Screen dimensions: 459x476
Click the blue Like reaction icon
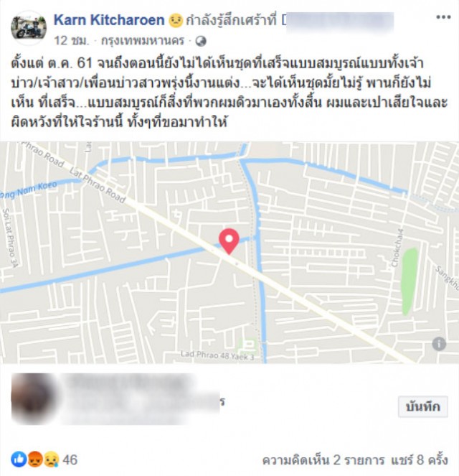[x=19, y=459]
